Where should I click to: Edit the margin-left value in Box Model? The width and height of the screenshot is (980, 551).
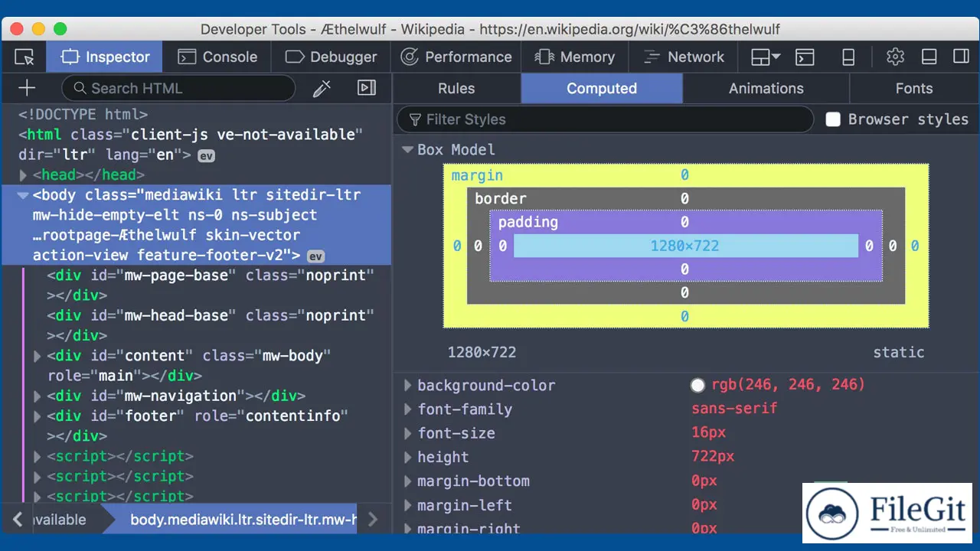(457, 246)
